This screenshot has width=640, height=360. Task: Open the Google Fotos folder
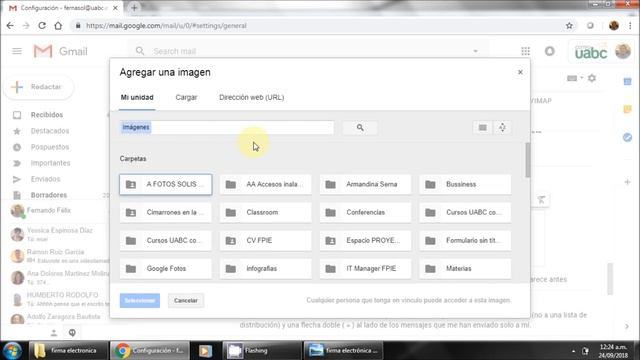tap(166, 269)
